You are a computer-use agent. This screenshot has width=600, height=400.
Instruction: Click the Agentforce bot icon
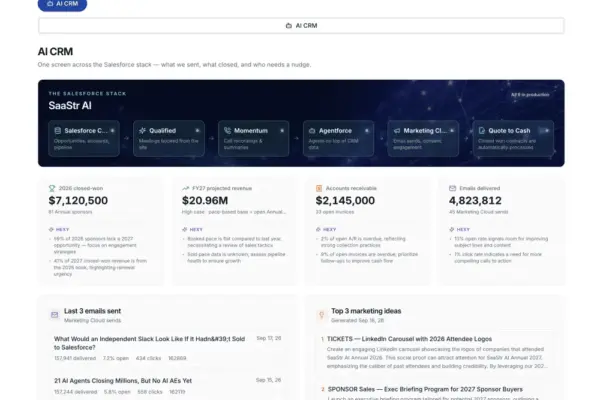pyautogui.click(x=312, y=131)
